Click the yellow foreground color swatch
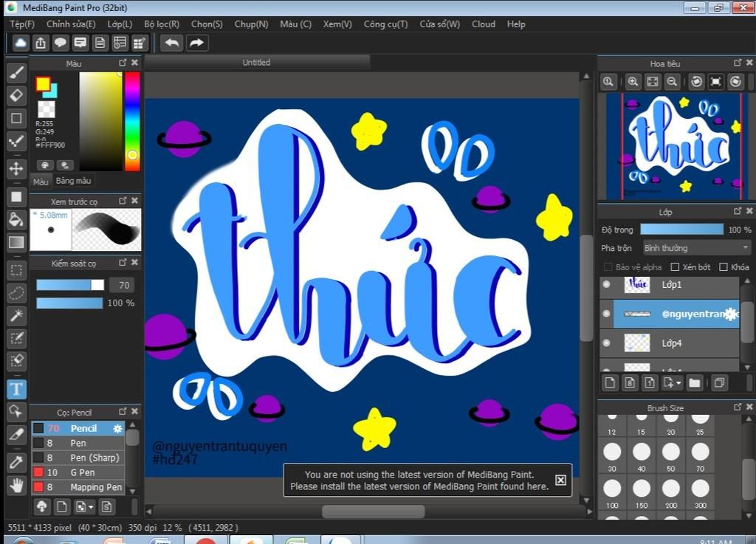This screenshot has height=544, width=756. click(43, 84)
